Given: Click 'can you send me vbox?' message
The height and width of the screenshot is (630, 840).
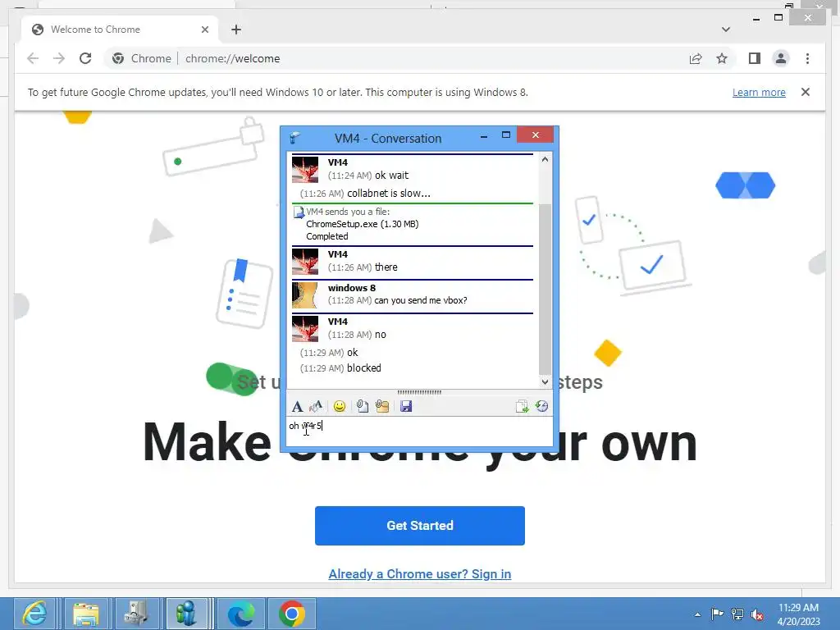Looking at the screenshot, I should (421, 300).
